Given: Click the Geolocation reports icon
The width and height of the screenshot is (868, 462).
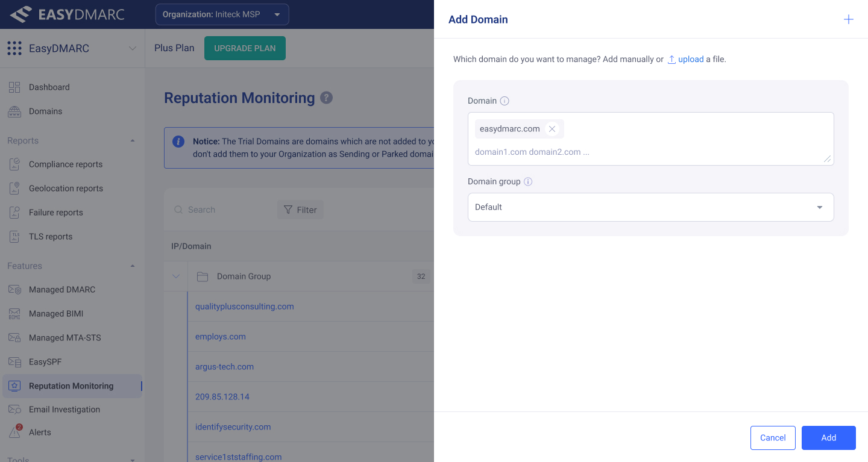Looking at the screenshot, I should click(14, 189).
